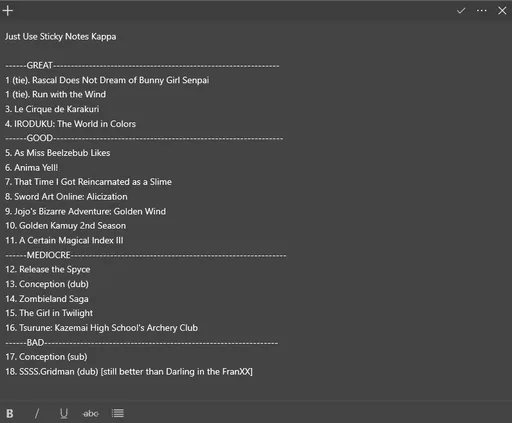Apply strikethrough formatting
This screenshot has width=512, height=423.
pyautogui.click(x=91, y=414)
